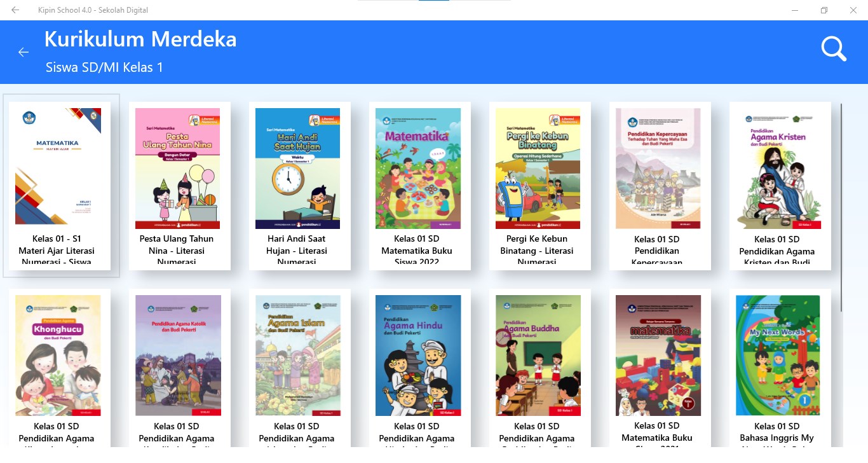
Task: Open My Next Words English book
Action: 780,369
